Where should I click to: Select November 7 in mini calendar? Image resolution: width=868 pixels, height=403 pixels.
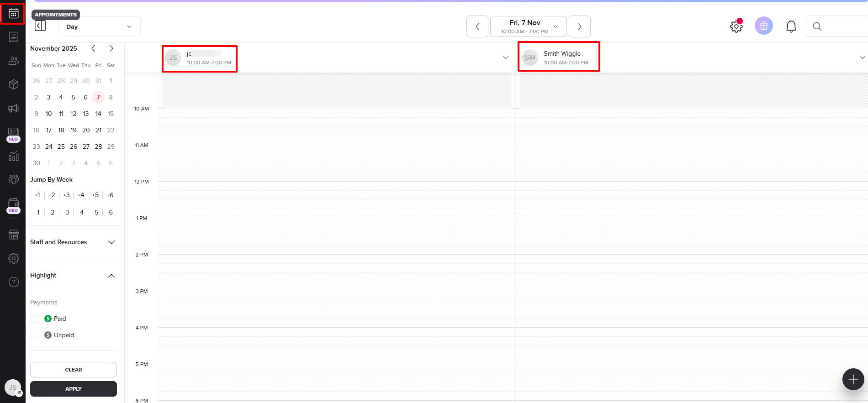pyautogui.click(x=98, y=97)
